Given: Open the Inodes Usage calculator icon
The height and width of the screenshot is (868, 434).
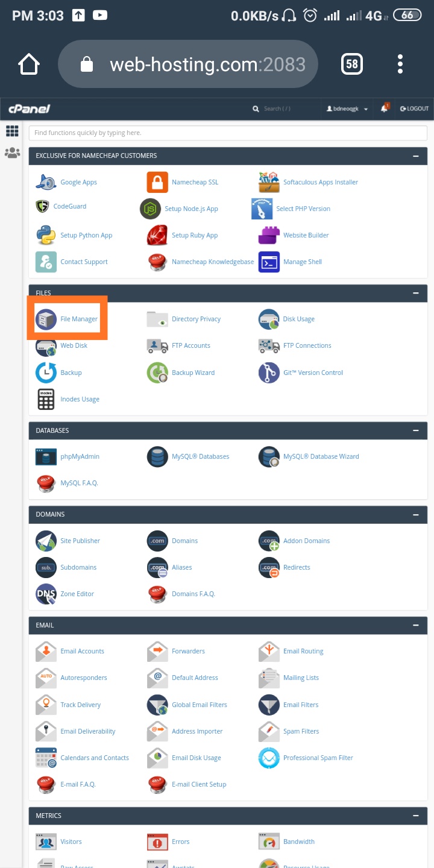Looking at the screenshot, I should point(46,399).
